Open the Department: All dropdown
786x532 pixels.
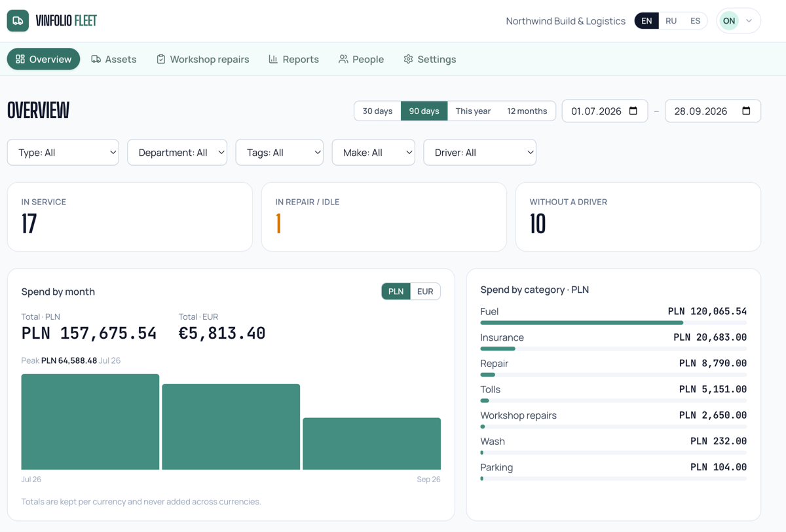(177, 153)
